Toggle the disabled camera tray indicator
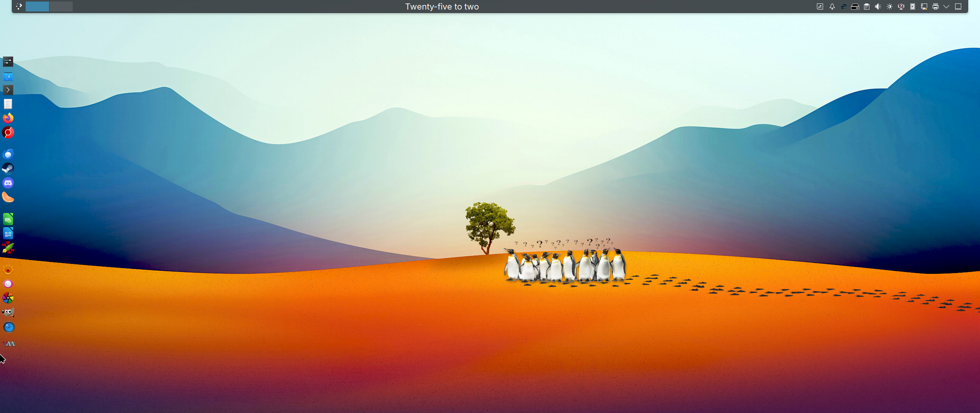Viewport: 980px width, 413px height. (901, 7)
